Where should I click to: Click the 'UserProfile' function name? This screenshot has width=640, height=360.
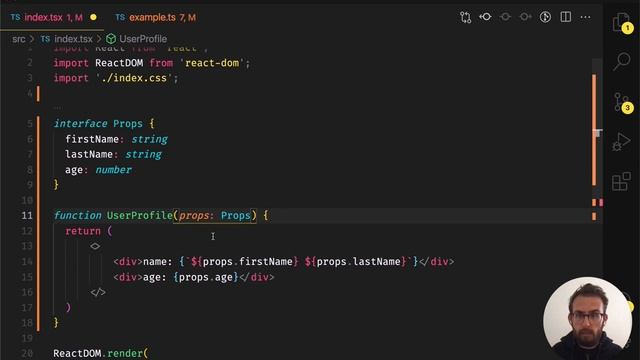(x=140, y=216)
